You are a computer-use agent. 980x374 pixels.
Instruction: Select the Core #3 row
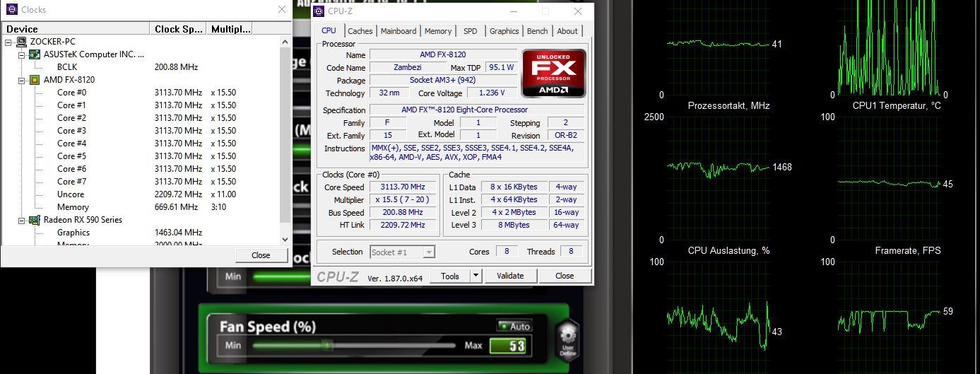(141, 131)
